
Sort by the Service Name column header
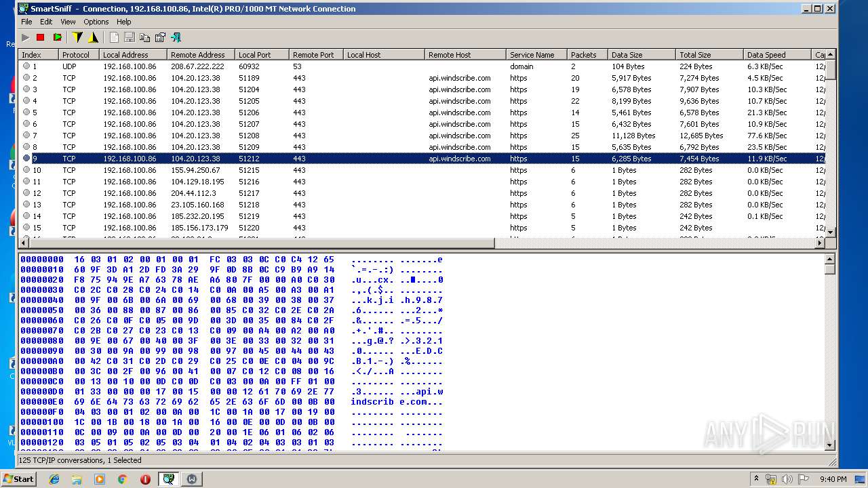click(536, 55)
